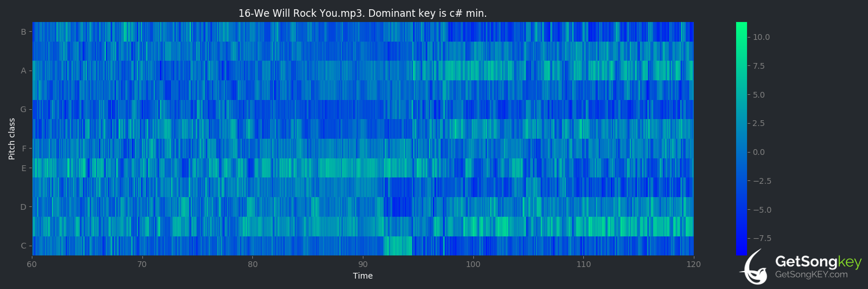Click the pitch class label E
This screenshot has width=868, height=289.
[24, 168]
